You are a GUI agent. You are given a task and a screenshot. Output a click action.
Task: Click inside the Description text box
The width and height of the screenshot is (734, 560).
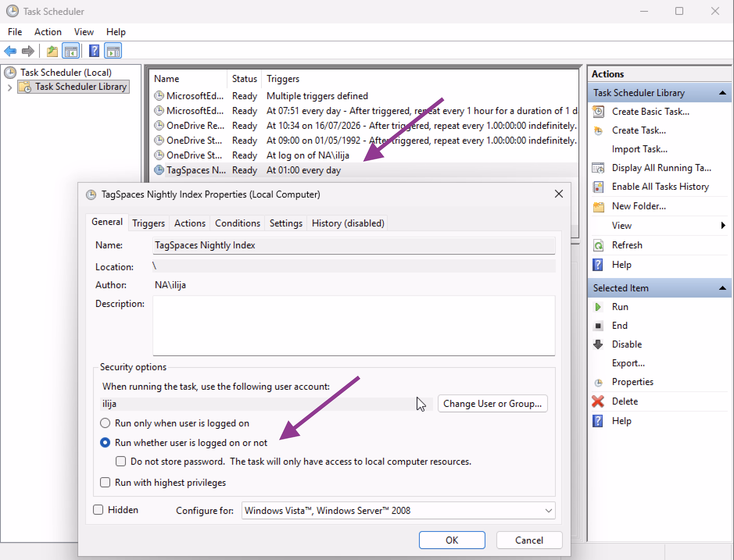point(354,326)
